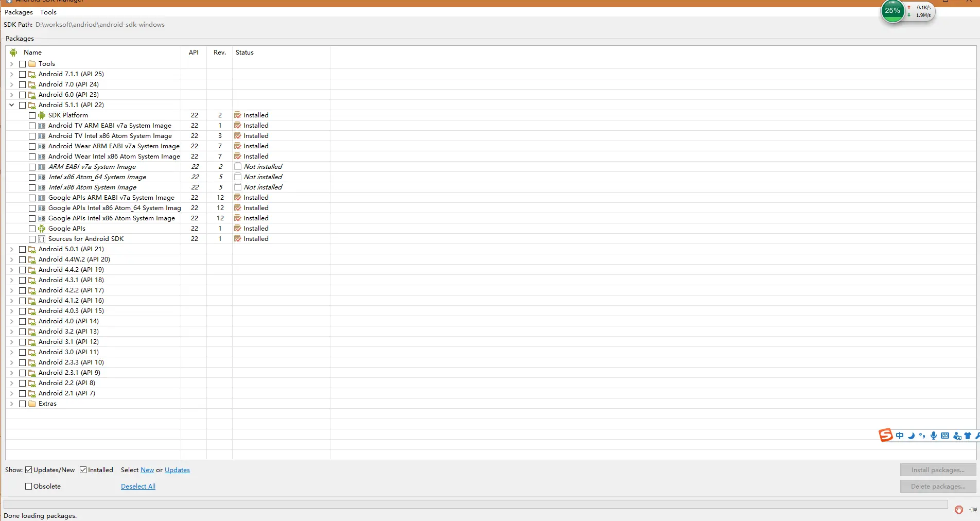
Task: Select the Android 4.4W.2 (API 20) row
Action: point(74,259)
